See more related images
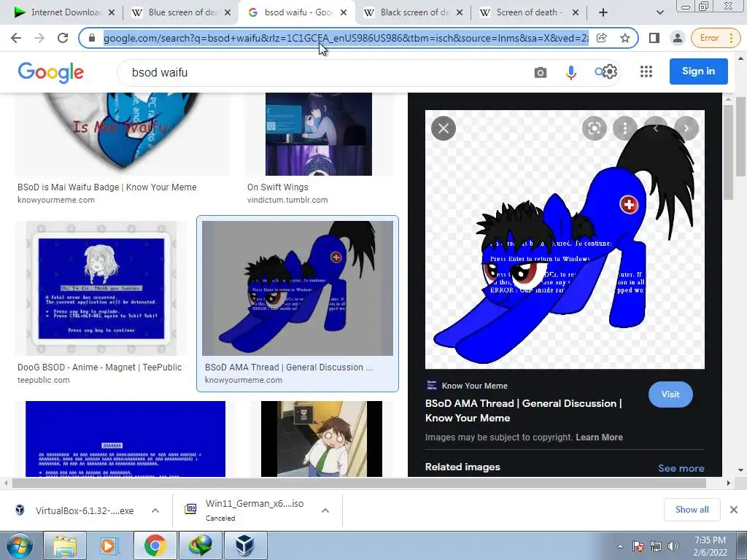Viewport: 747px width, 560px height. (681, 468)
